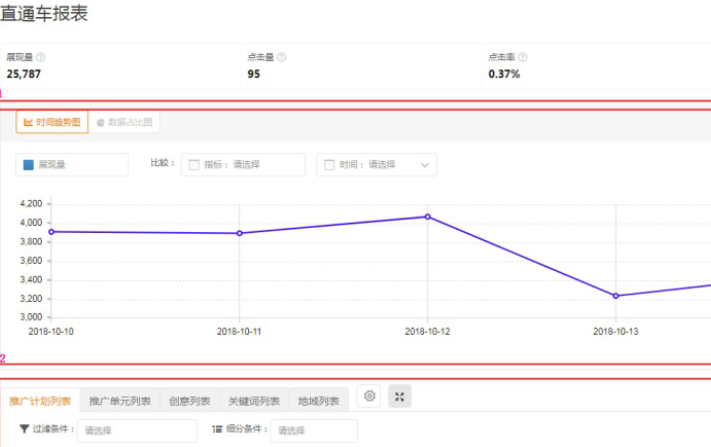Open the 关键词列表 tab
The width and height of the screenshot is (711, 447).
[x=253, y=402]
